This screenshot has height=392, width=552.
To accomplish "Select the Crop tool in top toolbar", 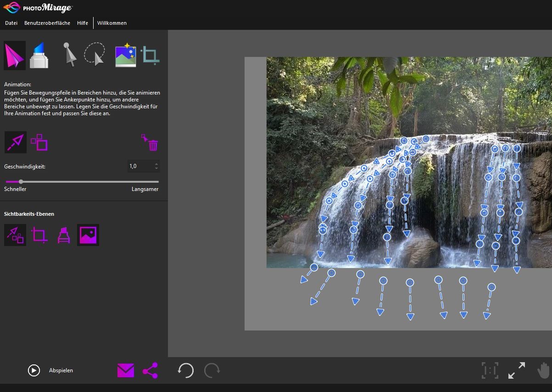I will [x=150, y=55].
